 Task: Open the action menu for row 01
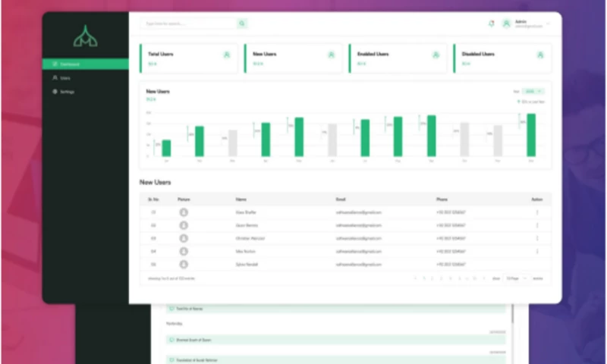coord(537,212)
